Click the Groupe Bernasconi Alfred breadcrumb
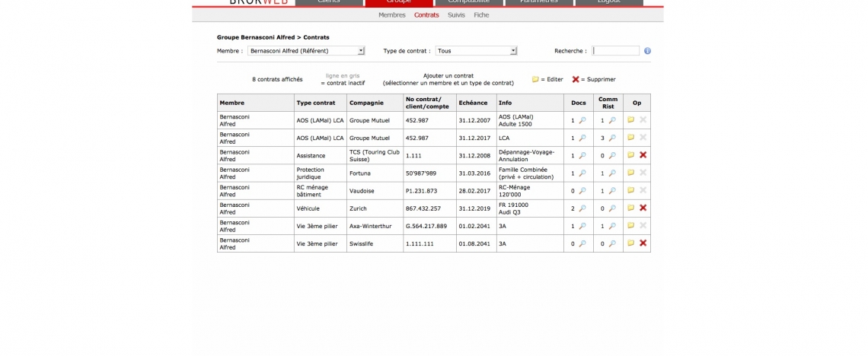This screenshot has width=868, height=356. click(x=255, y=37)
